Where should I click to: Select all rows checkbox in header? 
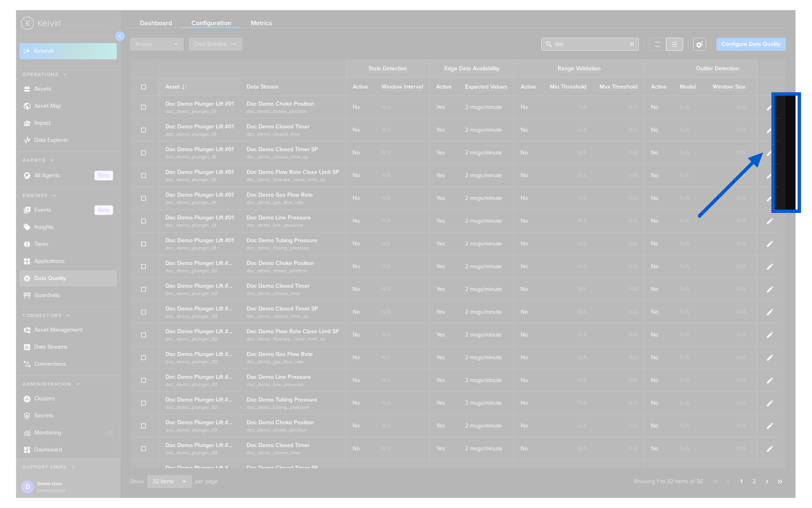pos(143,87)
